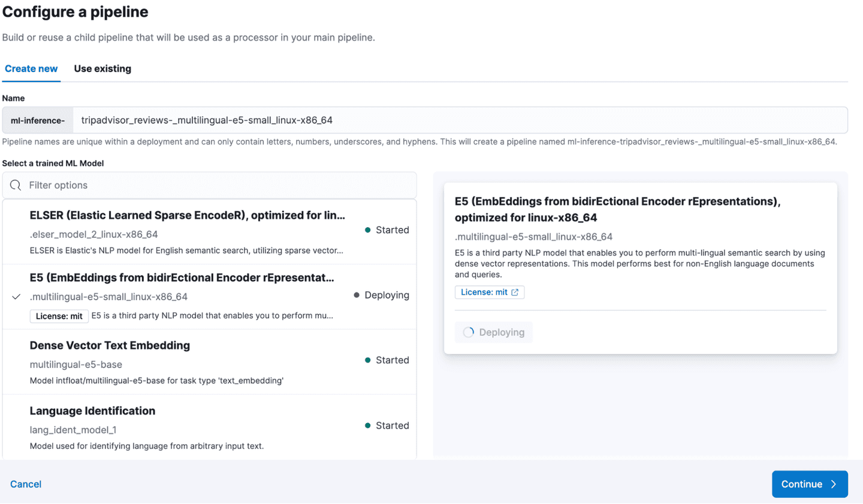Select the Create new tab
Image resolution: width=863 pixels, height=504 pixels.
point(31,69)
